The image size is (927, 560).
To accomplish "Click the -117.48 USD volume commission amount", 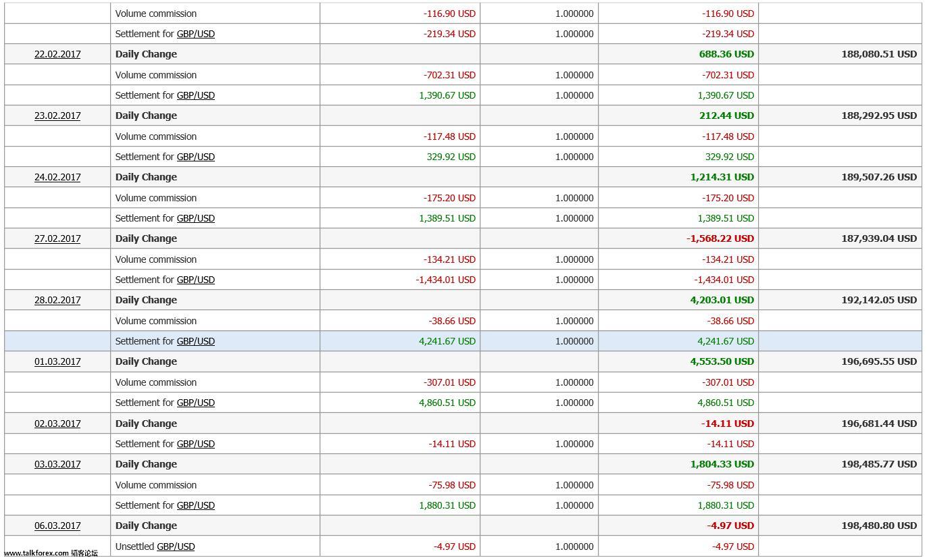I will (x=449, y=136).
